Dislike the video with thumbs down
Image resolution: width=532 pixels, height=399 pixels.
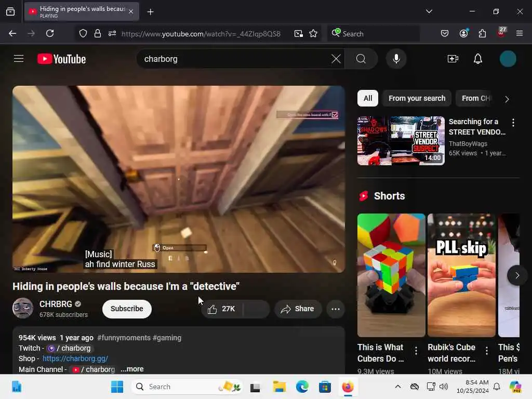256,309
